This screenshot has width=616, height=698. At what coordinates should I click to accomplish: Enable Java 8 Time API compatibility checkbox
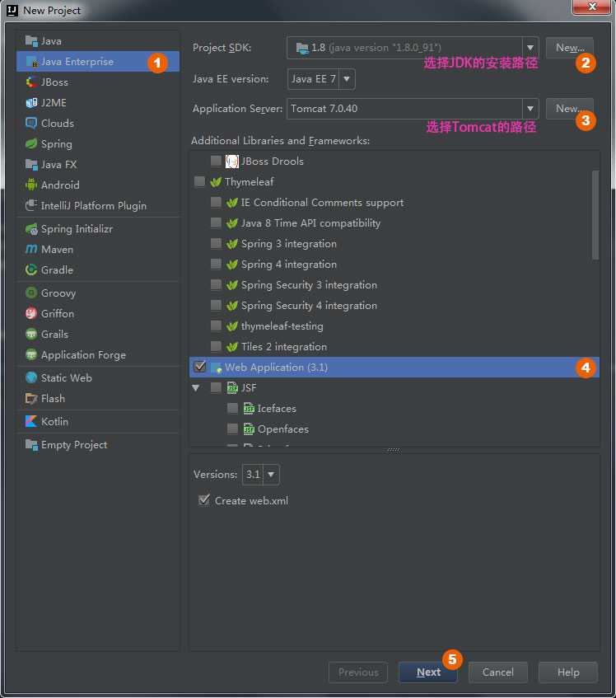pos(216,223)
